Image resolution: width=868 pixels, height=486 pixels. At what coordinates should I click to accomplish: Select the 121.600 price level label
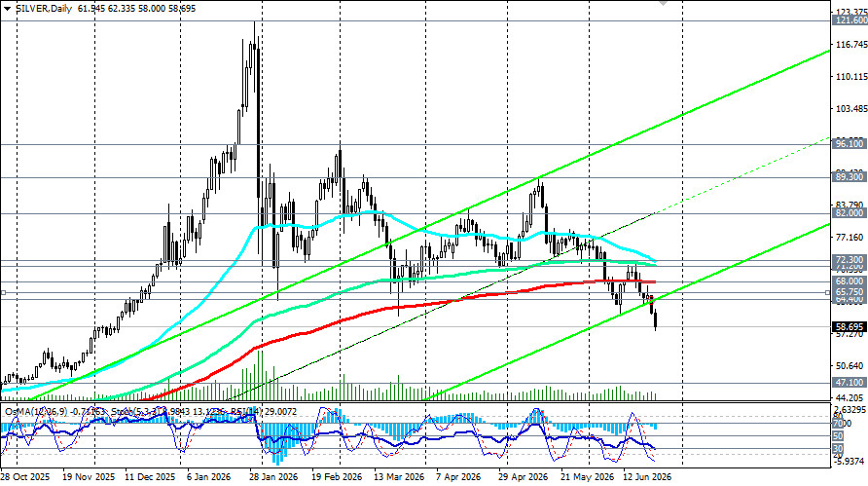point(850,20)
